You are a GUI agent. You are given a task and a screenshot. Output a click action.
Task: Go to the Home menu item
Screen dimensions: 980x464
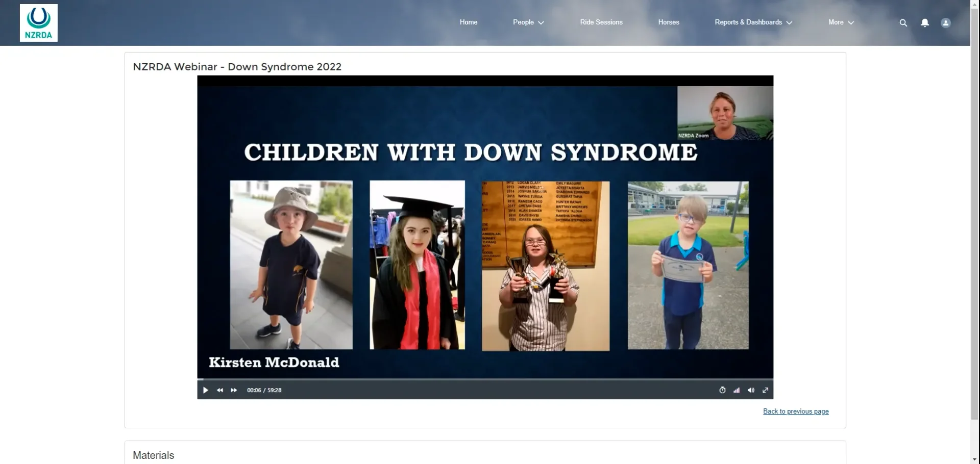pyautogui.click(x=468, y=22)
